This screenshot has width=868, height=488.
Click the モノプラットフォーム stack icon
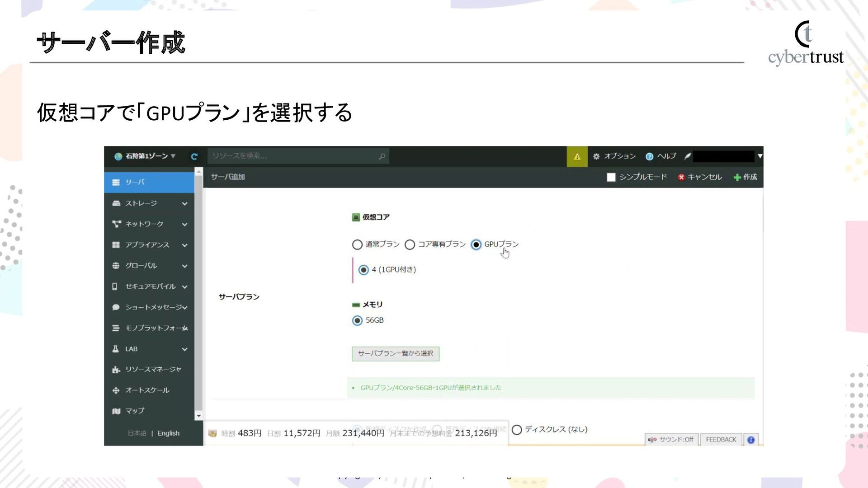point(116,328)
